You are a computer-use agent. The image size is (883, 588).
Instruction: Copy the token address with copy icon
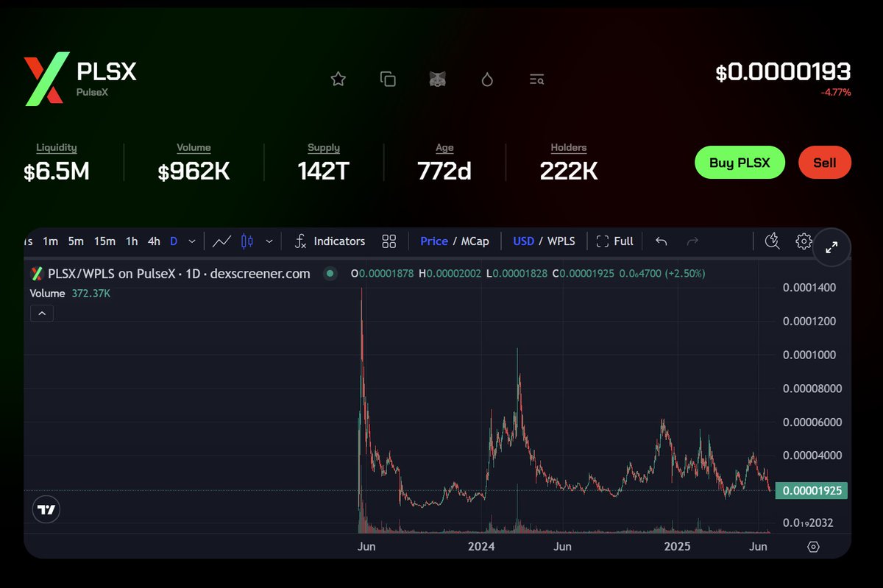click(x=388, y=79)
